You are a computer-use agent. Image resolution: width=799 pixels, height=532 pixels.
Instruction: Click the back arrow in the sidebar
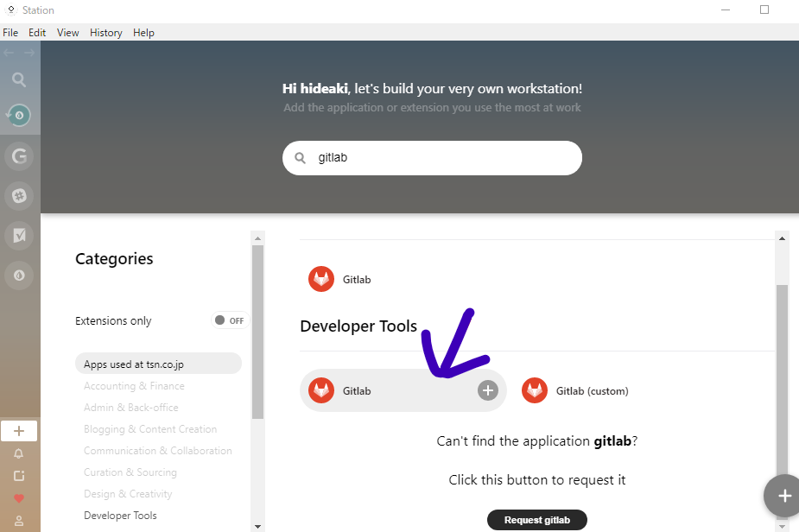[9, 53]
